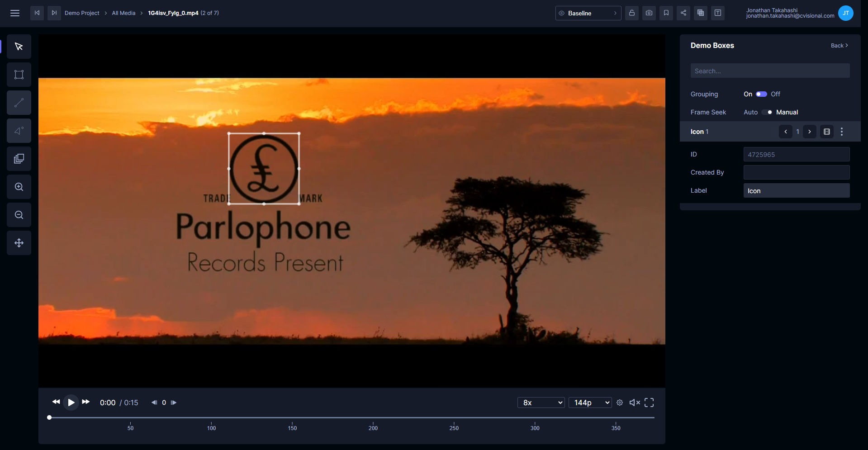
Task: Step forward one frame
Action: (x=174, y=403)
